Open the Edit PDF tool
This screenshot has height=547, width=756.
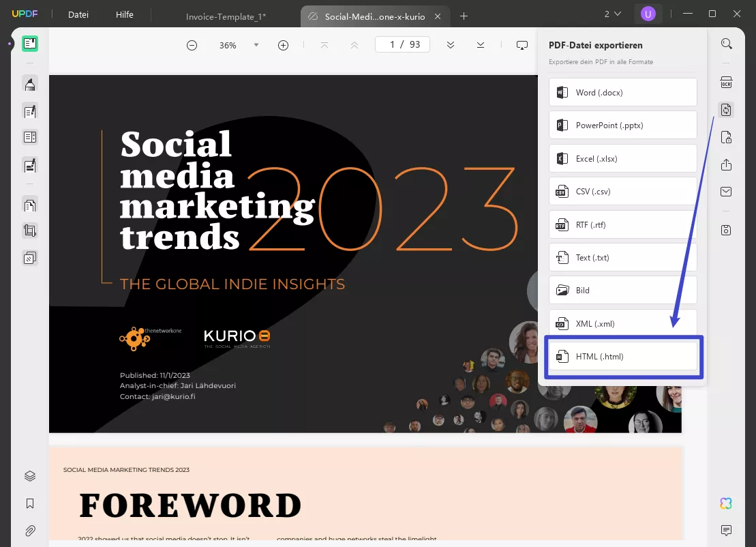[29, 110]
